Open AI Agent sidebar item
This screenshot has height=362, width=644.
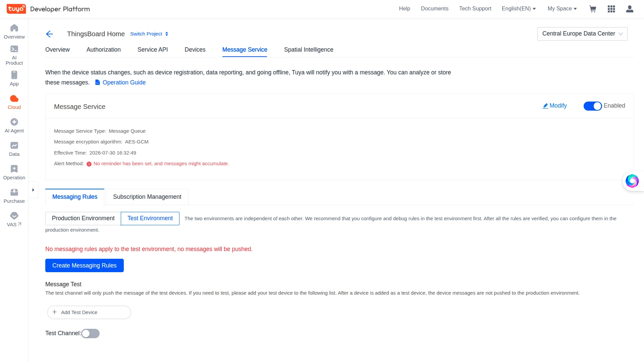click(14, 126)
